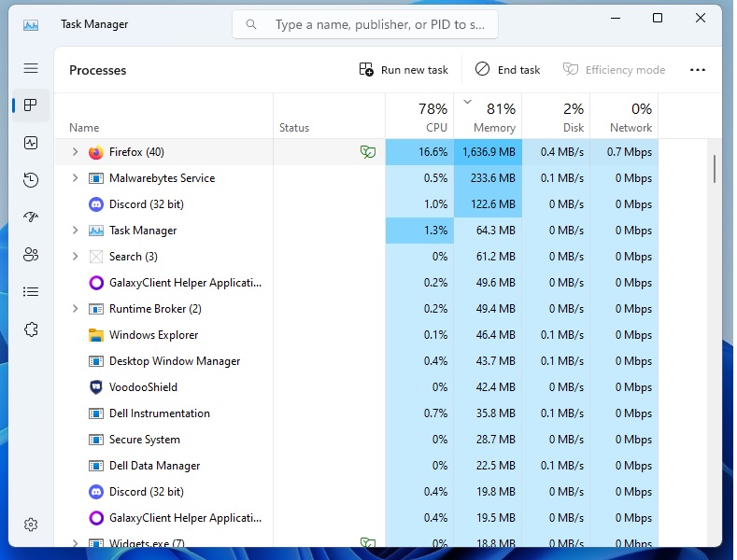The image size is (737, 560).
Task: Click the Windows Explorer folder icon
Action: click(x=96, y=335)
